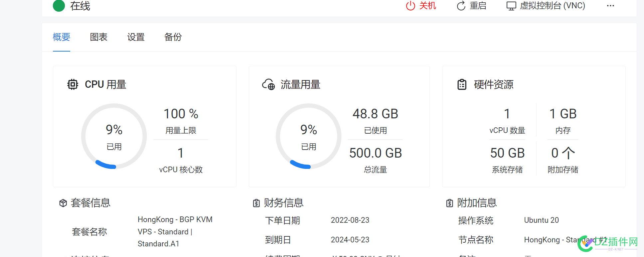Click the 关机 shutdown button text
This screenshot has width=644, height=257.
point(427,6)
